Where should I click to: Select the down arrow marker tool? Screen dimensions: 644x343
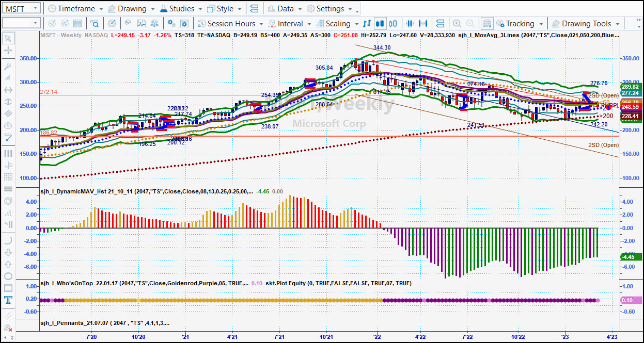coord(8,252)
